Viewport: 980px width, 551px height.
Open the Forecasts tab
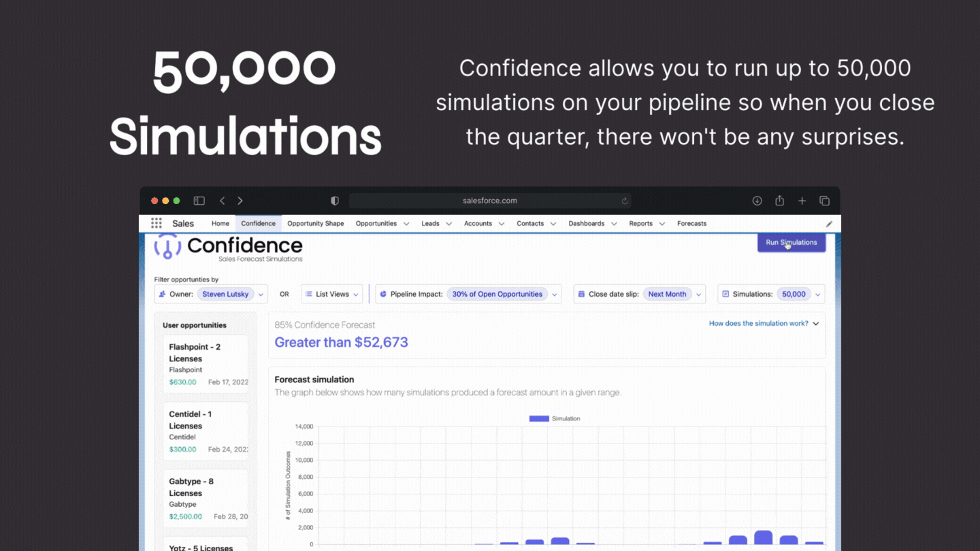[x=691, y=223]
